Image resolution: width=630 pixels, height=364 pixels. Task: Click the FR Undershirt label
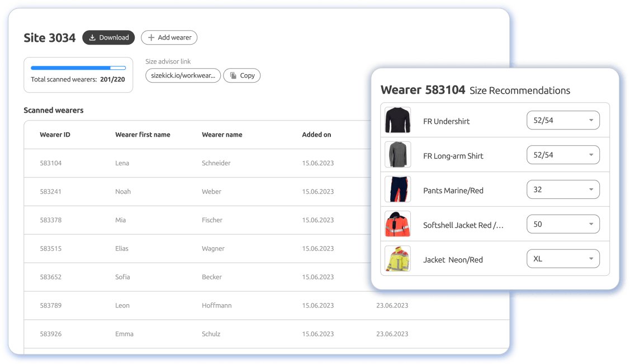point(447,121)
